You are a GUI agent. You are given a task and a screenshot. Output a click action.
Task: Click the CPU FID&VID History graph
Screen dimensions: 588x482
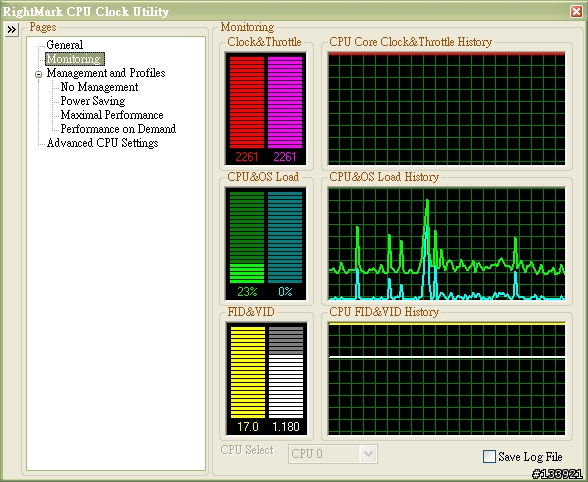point(447,378)
